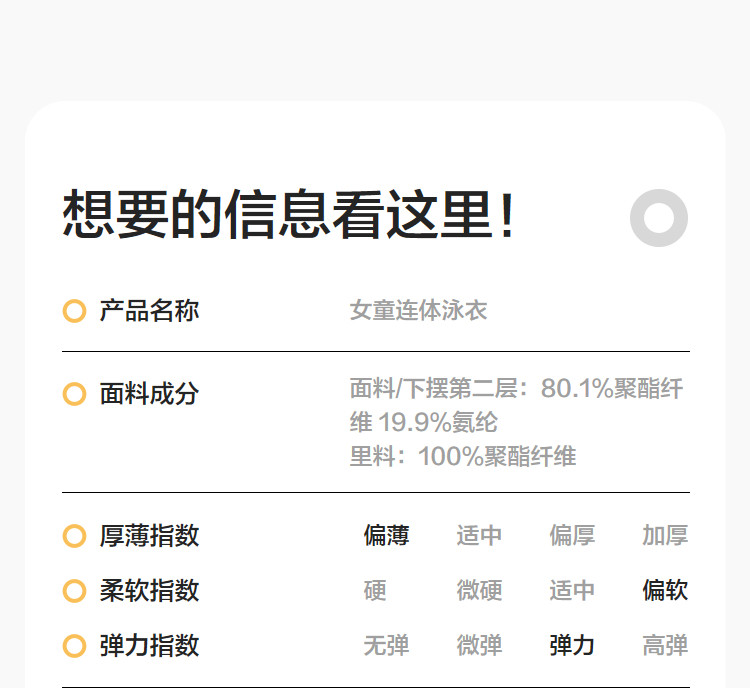Screen dimensions: 750x688
Task: Choose 硬 softness option
Action: pos(375,591)
